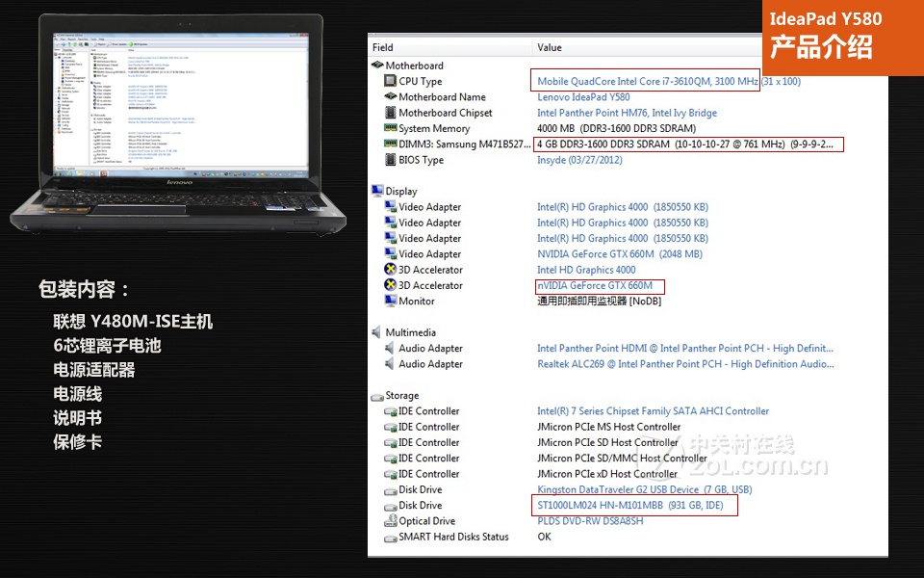Click the SMART status value OK
Image resolution: width=924 pixels, height=578 pixels.
pos(544,537)
